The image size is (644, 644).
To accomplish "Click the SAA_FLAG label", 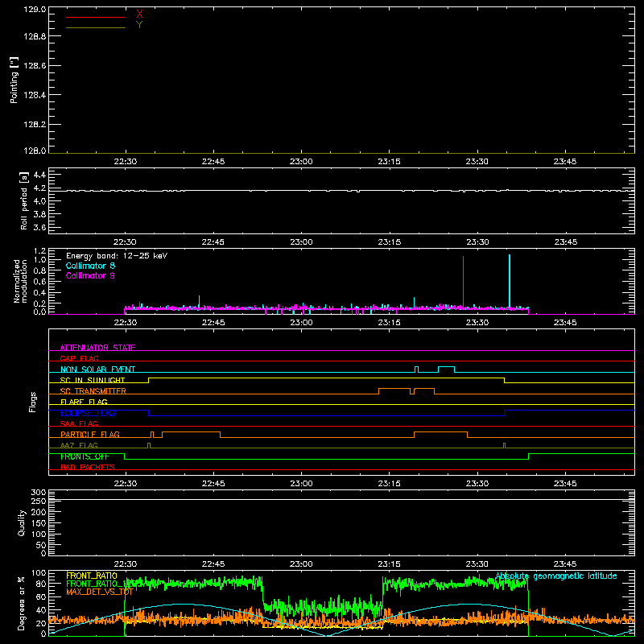I will [79, 423].
